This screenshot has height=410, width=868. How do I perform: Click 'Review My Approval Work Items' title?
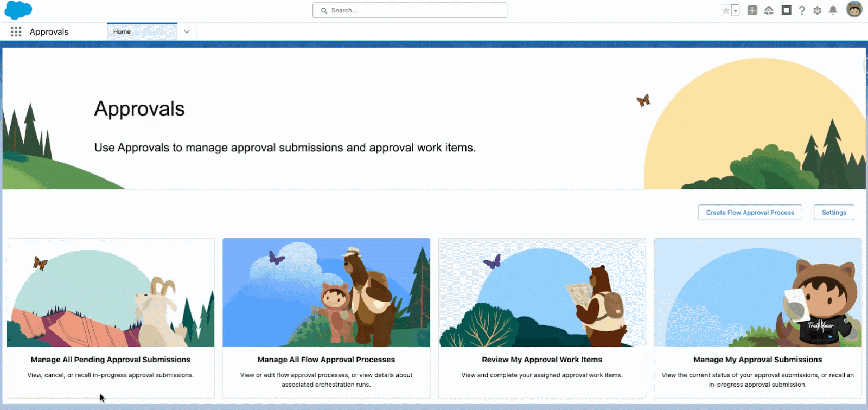point(542,360)
